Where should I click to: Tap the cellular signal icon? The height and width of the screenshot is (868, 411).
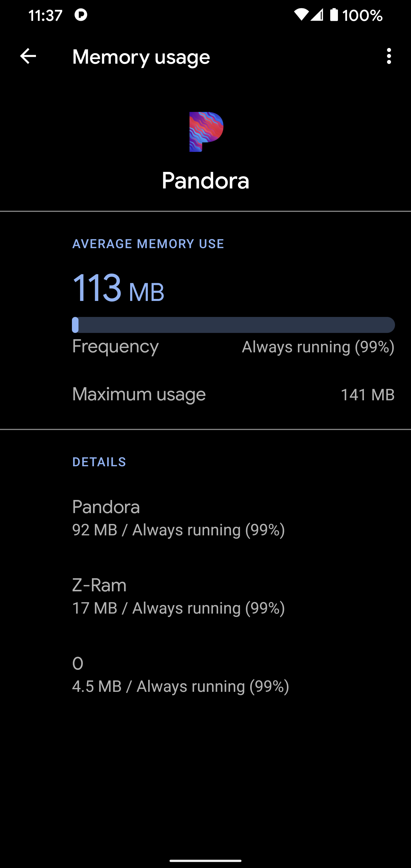[317, 15]
